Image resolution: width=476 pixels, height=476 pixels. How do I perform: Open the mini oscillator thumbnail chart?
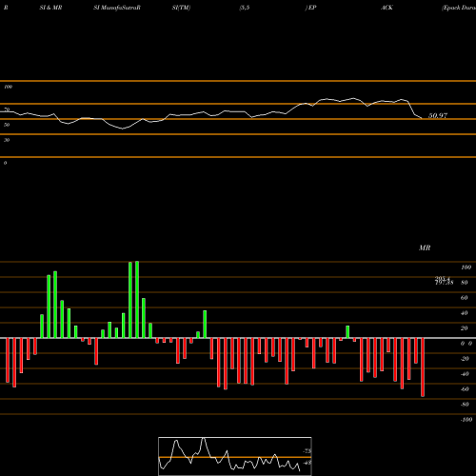(235, 456)
